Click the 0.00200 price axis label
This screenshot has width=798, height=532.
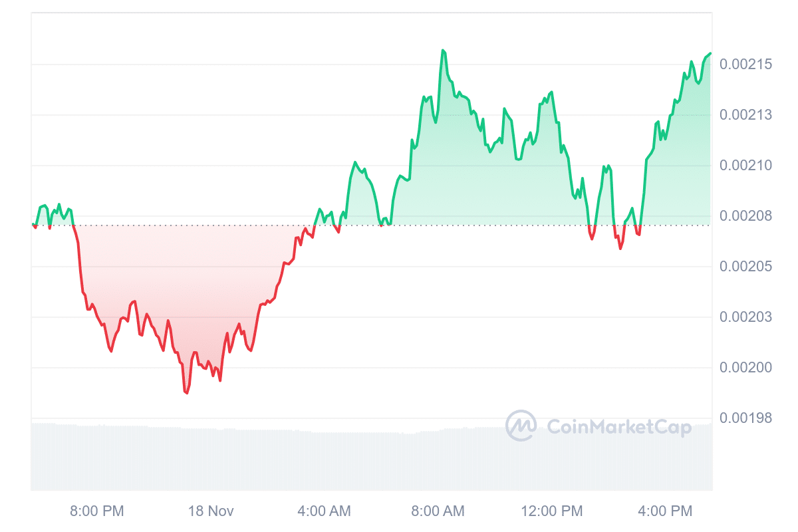pos(745,368)
